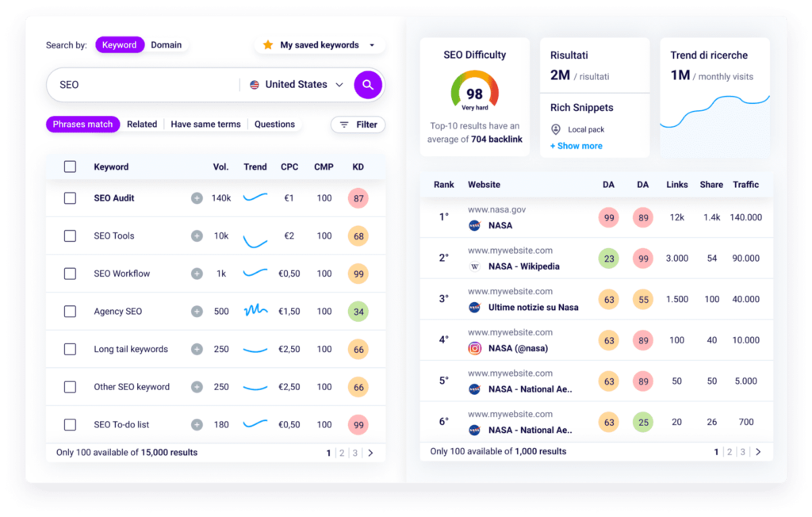This screenshot has height=517, width=812.
Task: Click the filter lines icon in Filter button
Action: 344,124
